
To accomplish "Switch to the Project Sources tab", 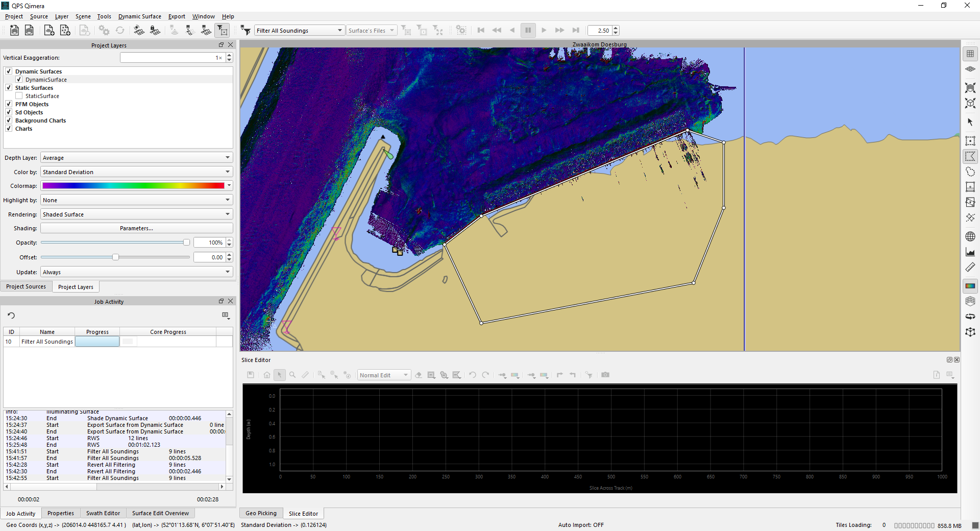I will click(x=26, y=286).
